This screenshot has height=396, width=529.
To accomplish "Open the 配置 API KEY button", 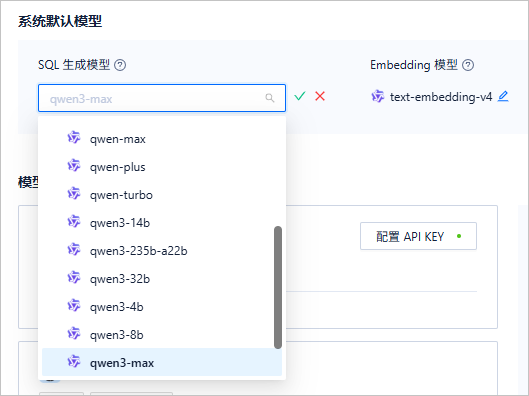I will pos(418,236).
